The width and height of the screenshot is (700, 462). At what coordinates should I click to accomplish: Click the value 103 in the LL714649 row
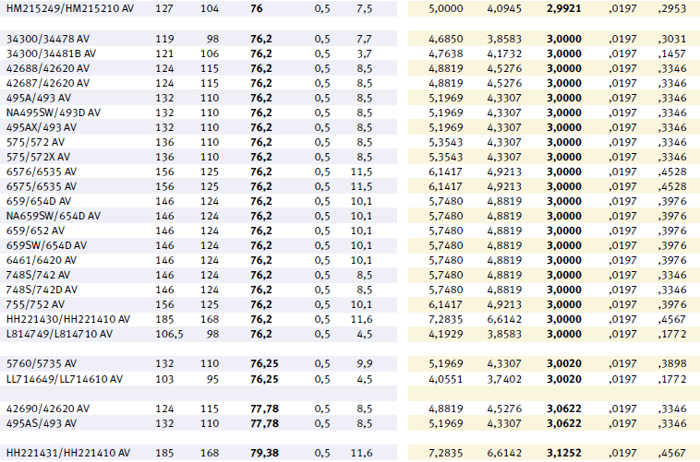[x=164, y=379]
